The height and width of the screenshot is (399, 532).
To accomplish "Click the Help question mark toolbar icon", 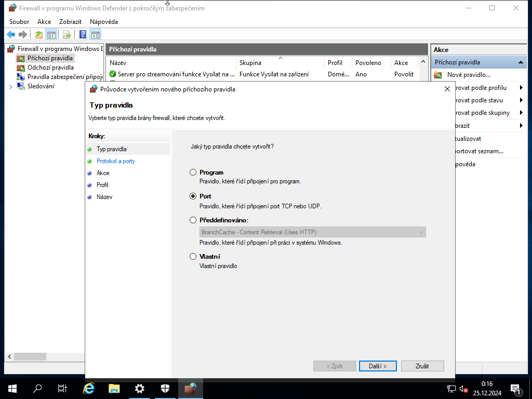I will tap(82, 34).
